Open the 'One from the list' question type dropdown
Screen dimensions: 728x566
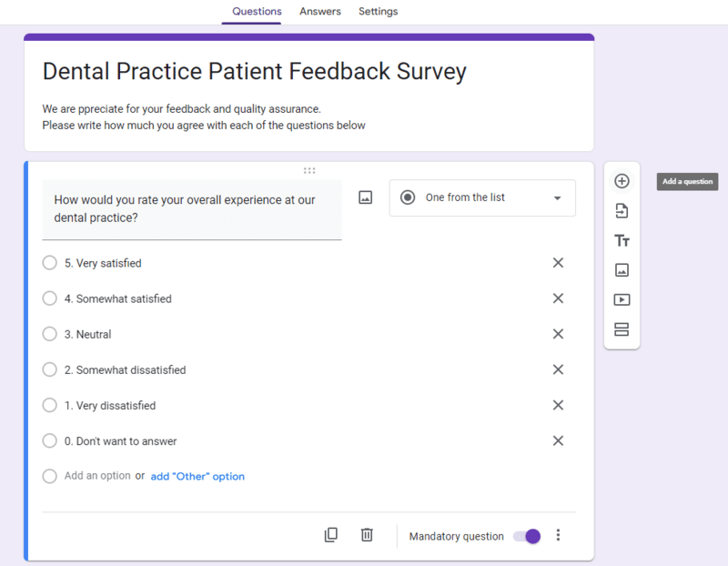tap(482, 197)
